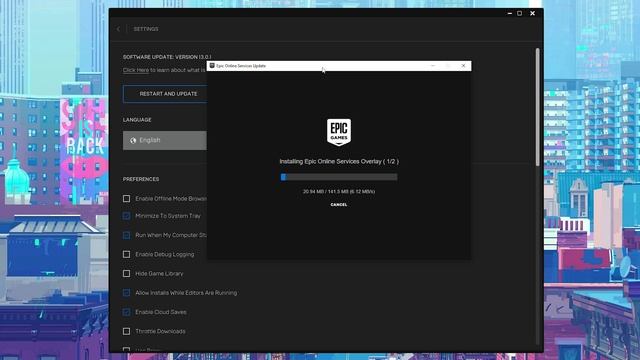The image size is (640, 360).
Task: Click the Preferences section heading
Action: click(141, 179)
